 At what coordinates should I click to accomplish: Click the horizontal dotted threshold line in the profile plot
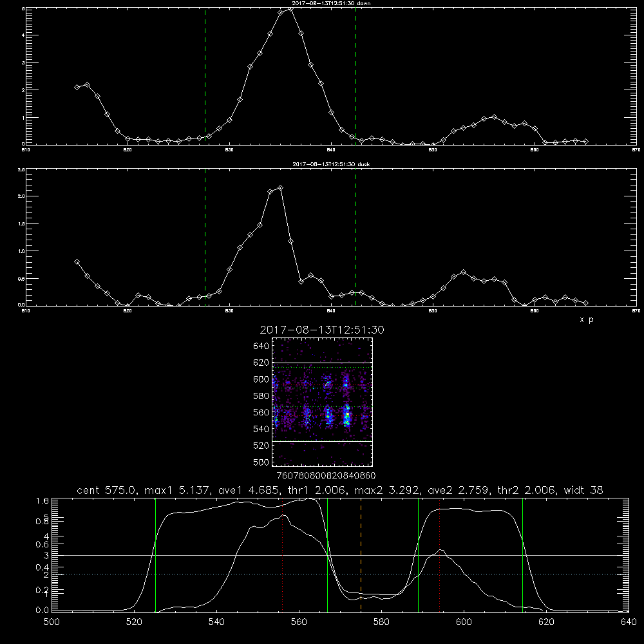(x=340, y=574)
